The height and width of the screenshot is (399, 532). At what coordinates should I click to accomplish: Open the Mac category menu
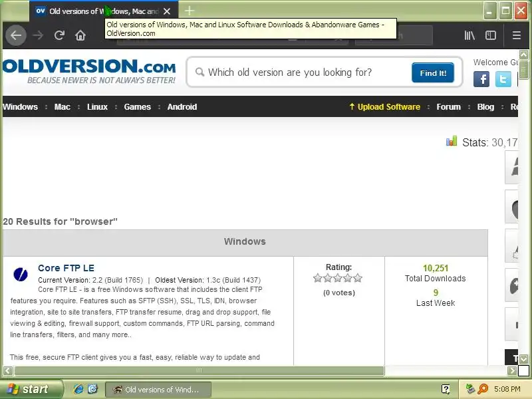pyautogui.click(x=63, y=107)
